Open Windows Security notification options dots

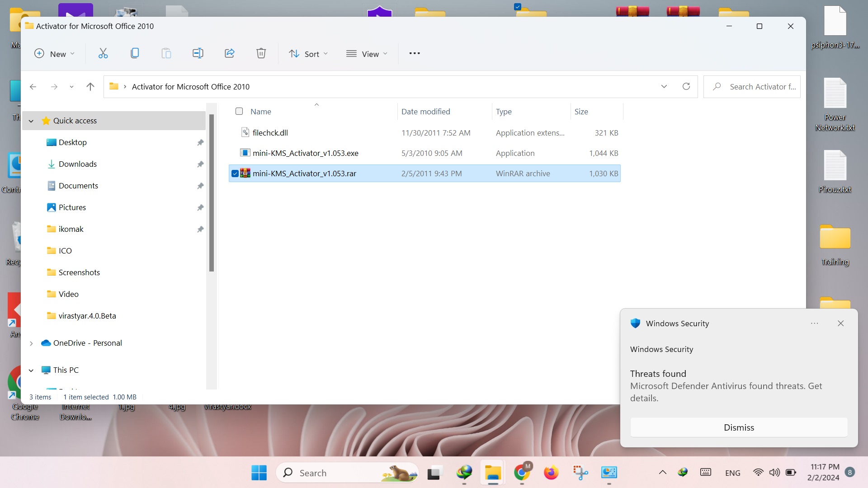point(815,323)
